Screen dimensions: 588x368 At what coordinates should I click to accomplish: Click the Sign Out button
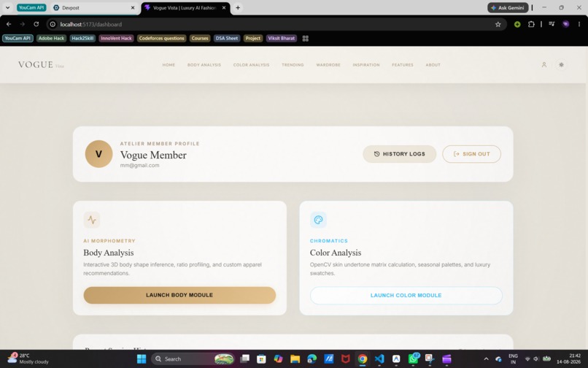point(471,154)
